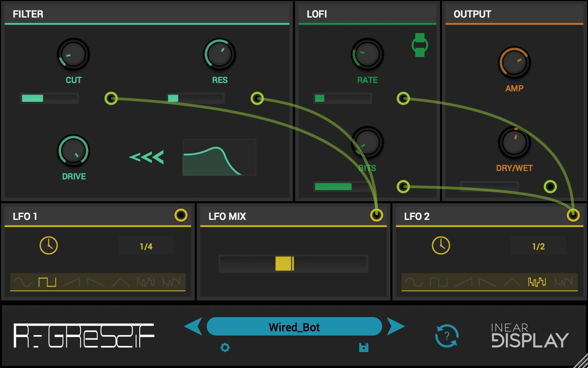Click the filter response curve display

pos(219,157)
